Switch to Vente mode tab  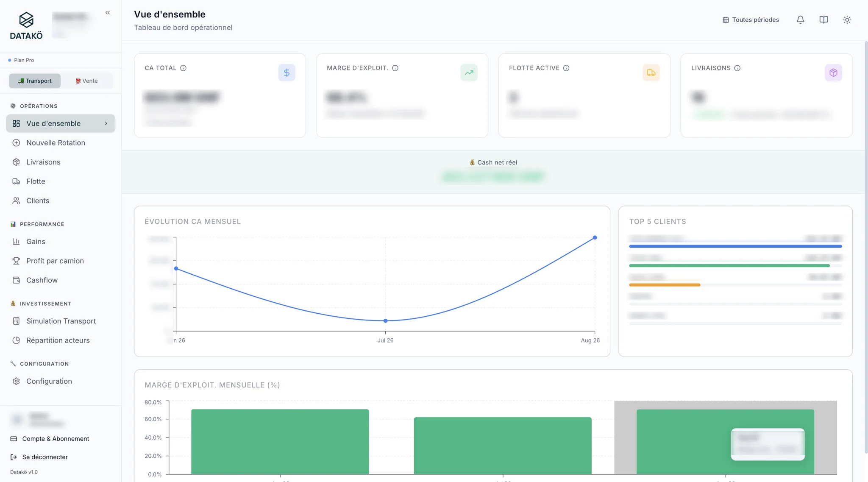pyautogui.click(x=87, y=81)
